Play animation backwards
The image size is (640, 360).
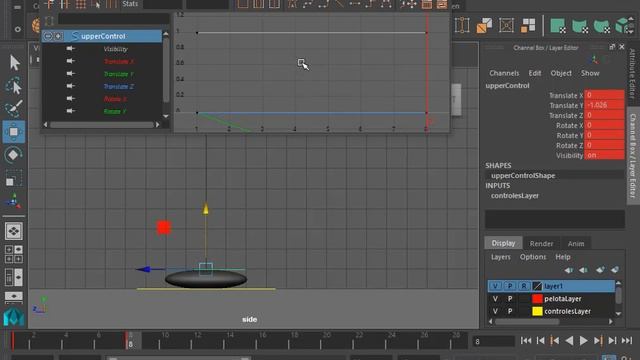tap(569, 340)
